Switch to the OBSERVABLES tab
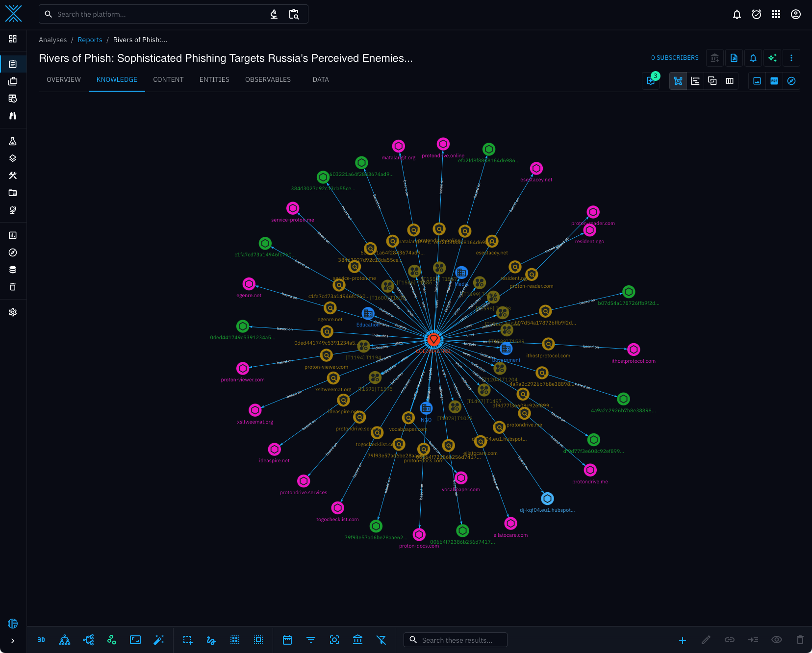 tap(268, 79)
